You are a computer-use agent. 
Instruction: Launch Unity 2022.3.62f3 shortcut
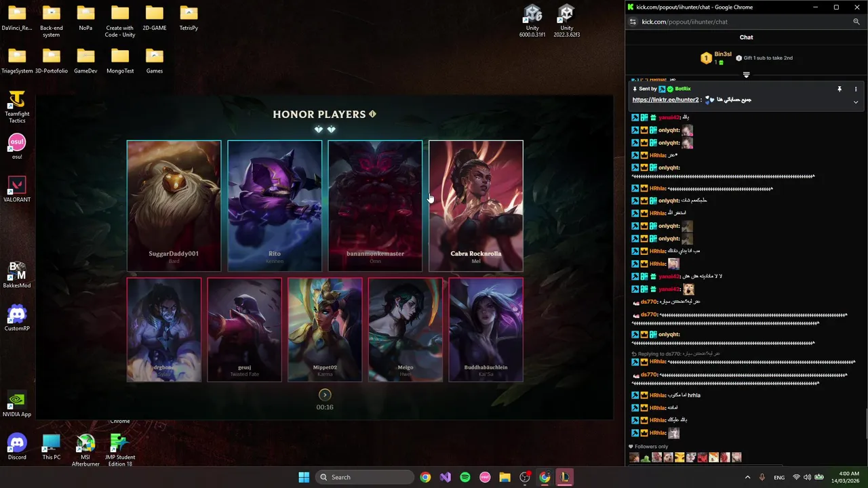click(x=566, y=21)
